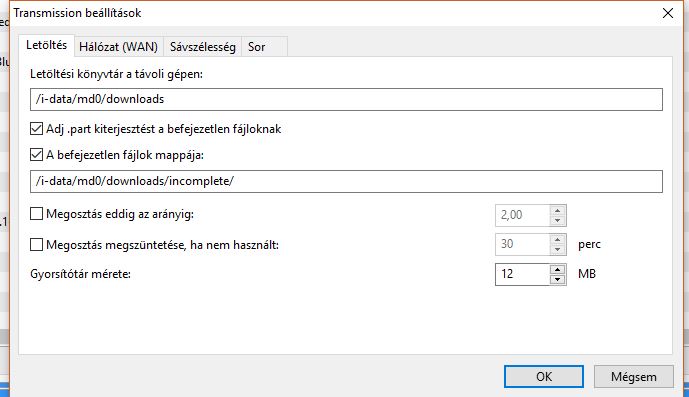689x397 pixels.
Task: Select the Sor tab
Action: coord(264,47)
